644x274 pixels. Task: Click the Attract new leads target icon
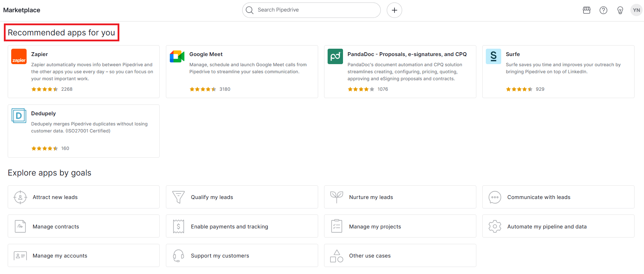pos(20,197)
